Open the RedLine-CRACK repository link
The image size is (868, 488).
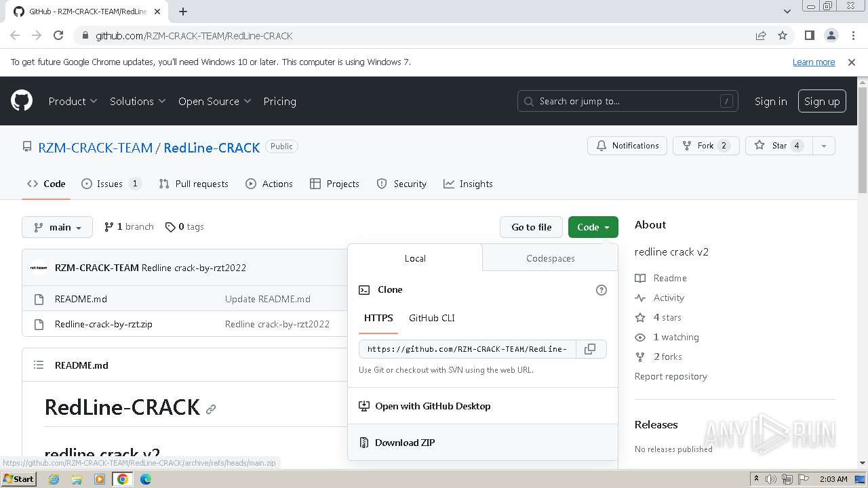point(212,148)
